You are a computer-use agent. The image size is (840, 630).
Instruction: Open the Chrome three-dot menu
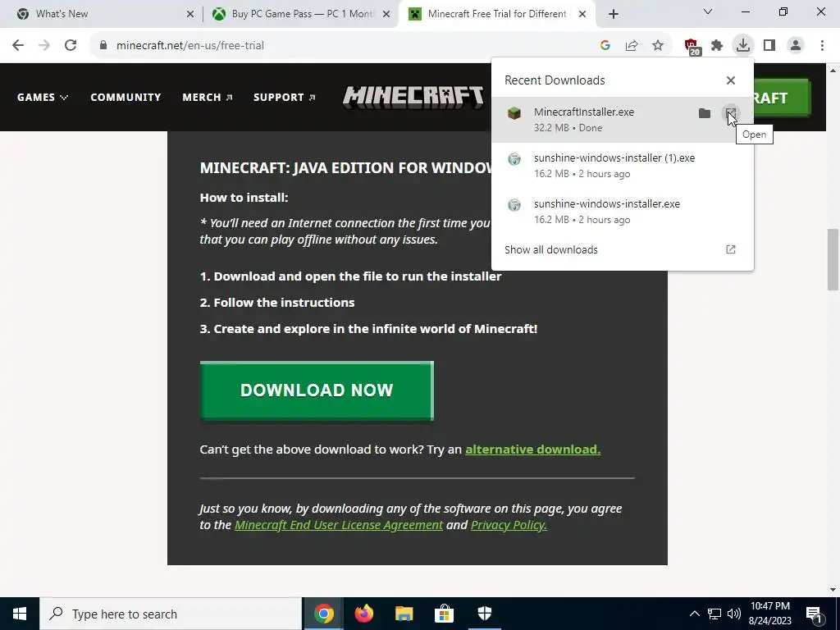pyautogui.click(x=822, y=45)
